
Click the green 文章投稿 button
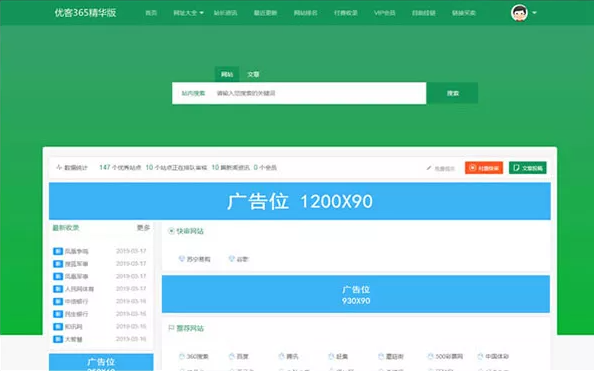528,168
